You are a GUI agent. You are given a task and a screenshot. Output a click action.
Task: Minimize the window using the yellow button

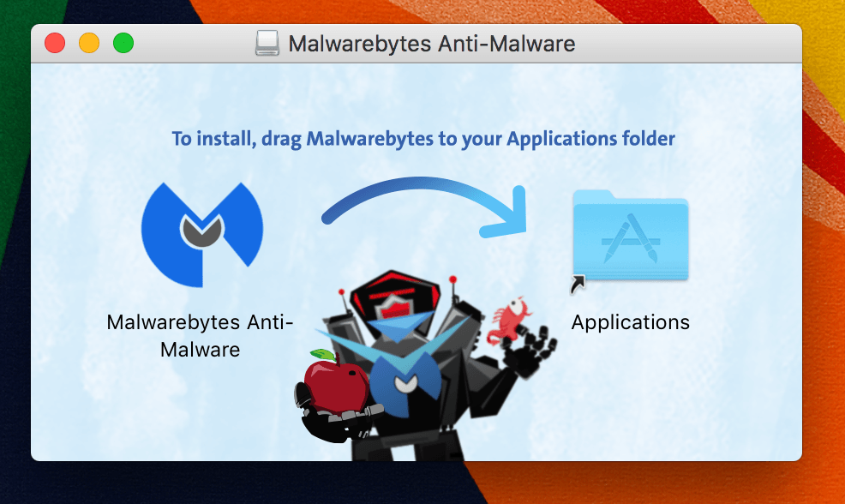(x=89, y=43)
